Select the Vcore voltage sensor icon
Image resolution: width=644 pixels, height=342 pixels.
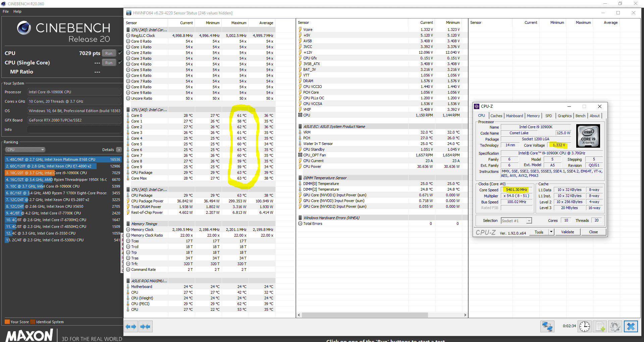(x=300, y=30)
